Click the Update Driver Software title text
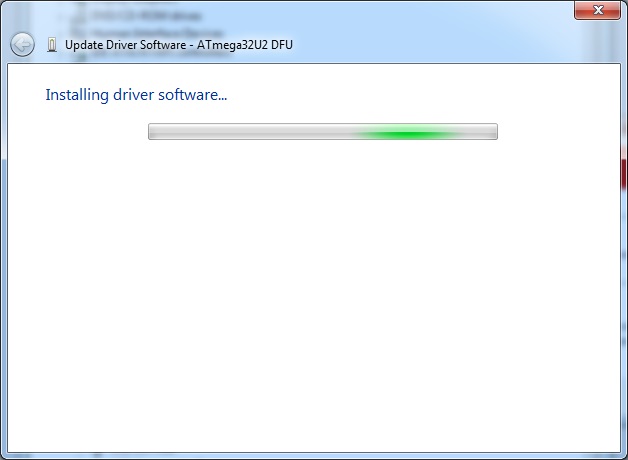This screenshot has width=628, height=460. (x=124, y=45)
